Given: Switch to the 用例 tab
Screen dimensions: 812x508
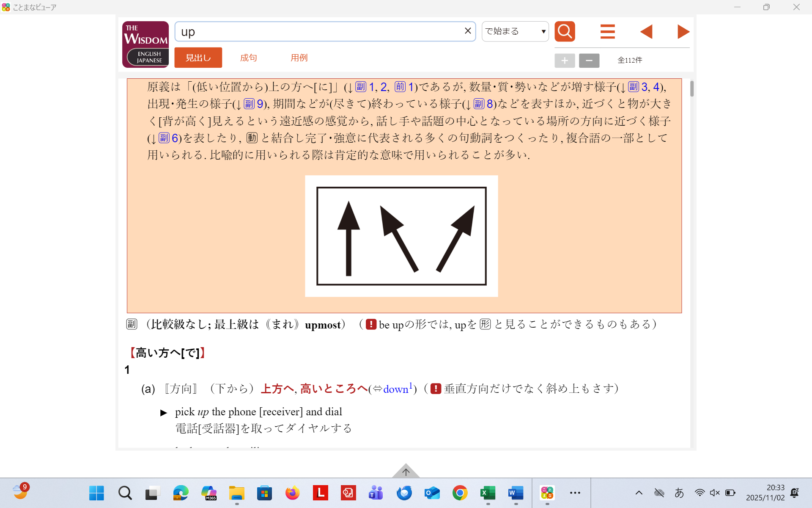Looking at the screenshot, I should (299, 58).
